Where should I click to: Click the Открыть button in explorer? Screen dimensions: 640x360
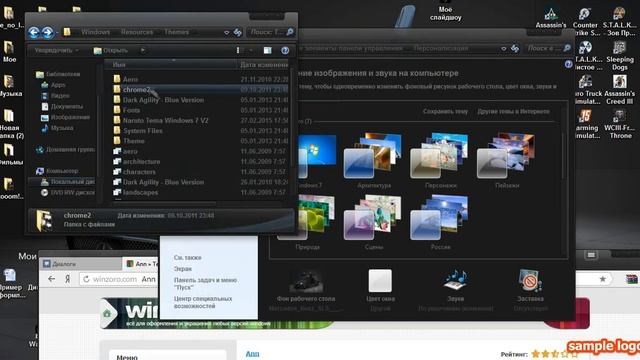pyautogui.click(x=111, y=50)
